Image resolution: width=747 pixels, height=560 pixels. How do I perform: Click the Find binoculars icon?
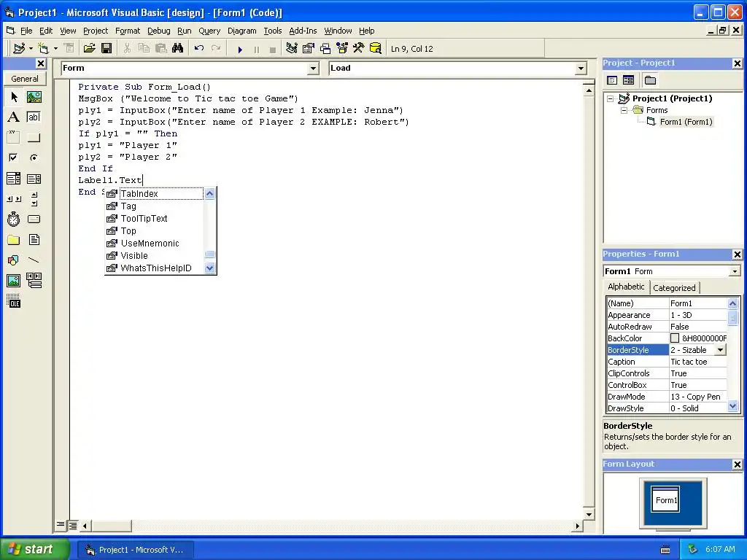pos(178,49)
